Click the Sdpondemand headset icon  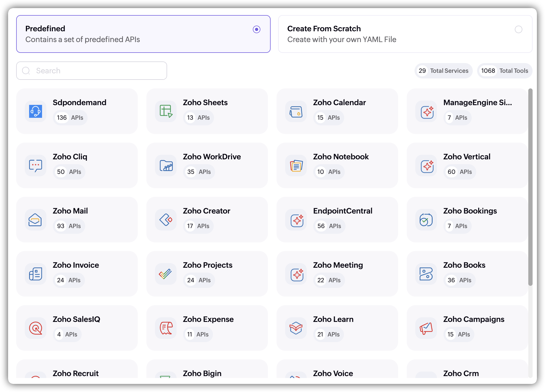pos(36,111)
